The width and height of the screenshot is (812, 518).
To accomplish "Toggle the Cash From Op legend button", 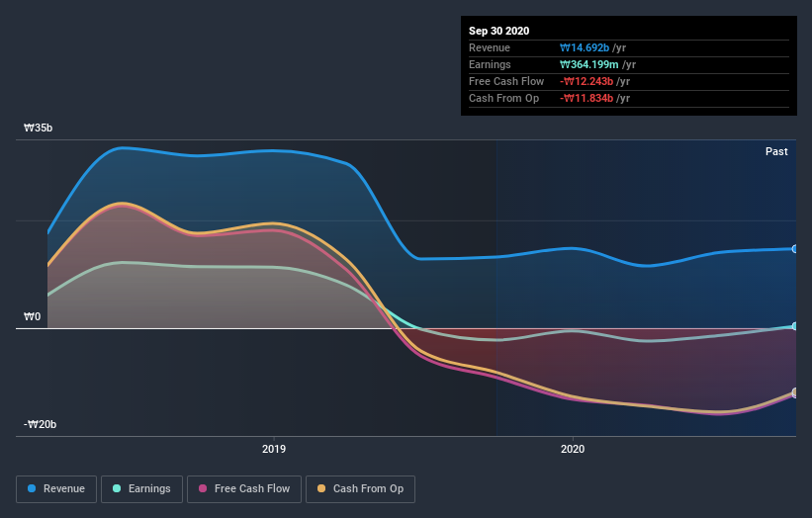I will (360, 489).
